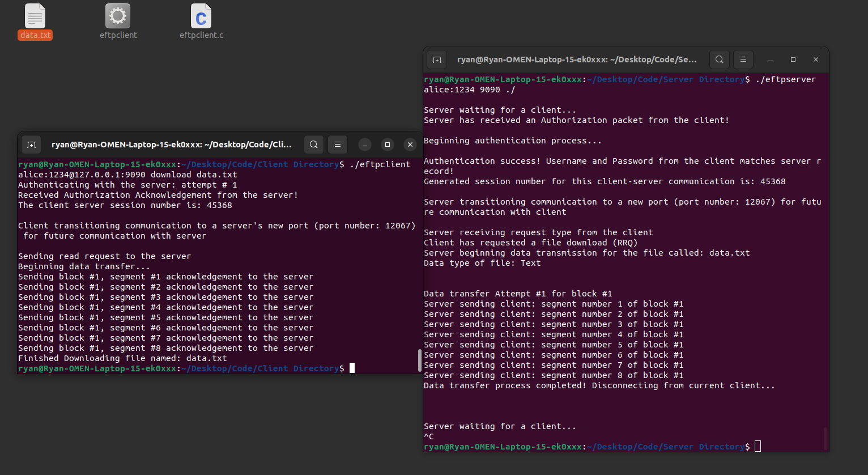
Task: Click 'Beginning data transfer...' line in client
Action: (84, 266)
